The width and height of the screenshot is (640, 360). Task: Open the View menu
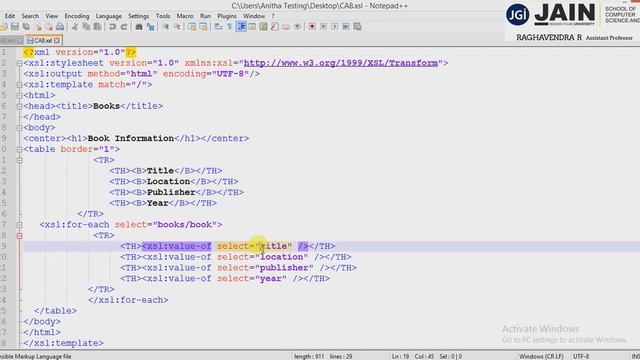(x=51, y=16)
